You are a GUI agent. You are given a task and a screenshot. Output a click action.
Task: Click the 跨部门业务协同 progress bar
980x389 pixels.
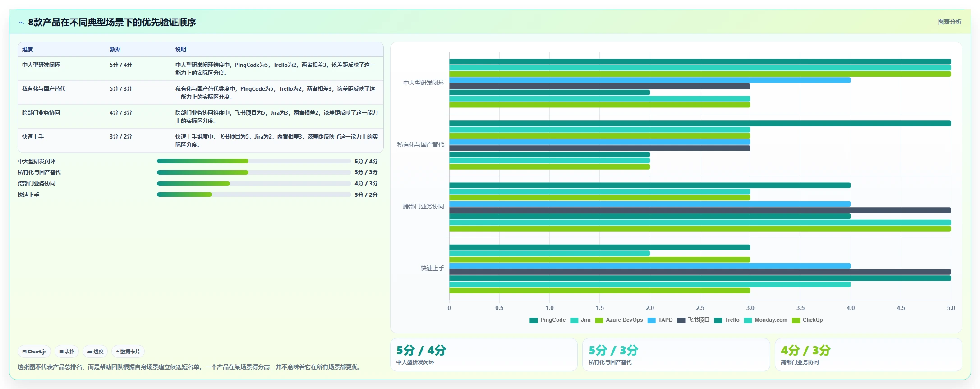(x=254, y=184)
